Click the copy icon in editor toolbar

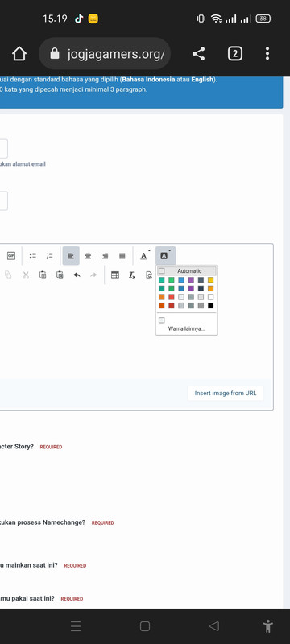[x=8, y=275]
